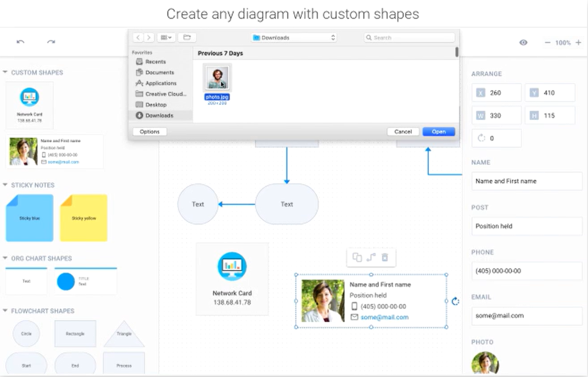Zoom in with the plus icon
This screenshot has height=377, width=588.
(578, 42)
